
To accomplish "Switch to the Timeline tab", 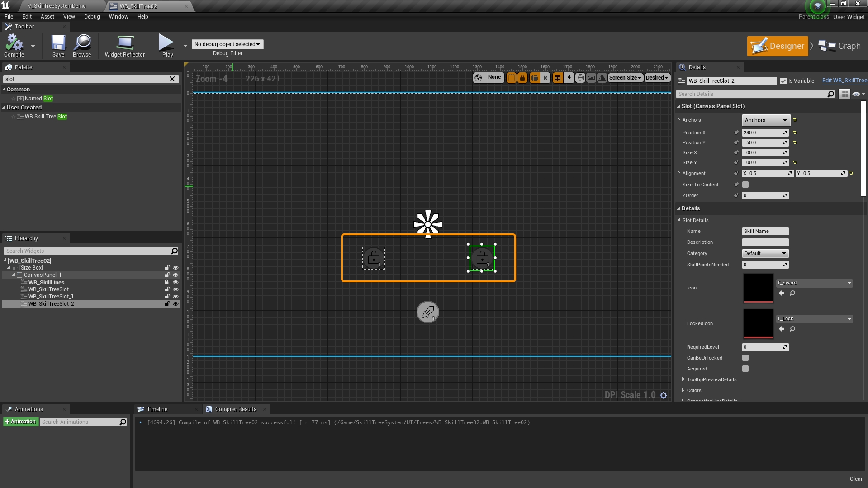I will click(x=157, y=409).
